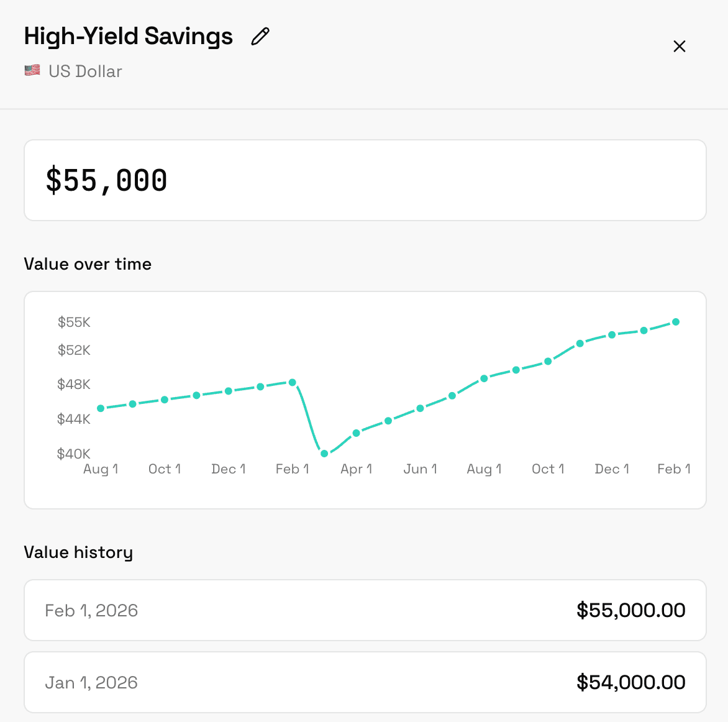Select the Dec 1 data point on chart

228,391
